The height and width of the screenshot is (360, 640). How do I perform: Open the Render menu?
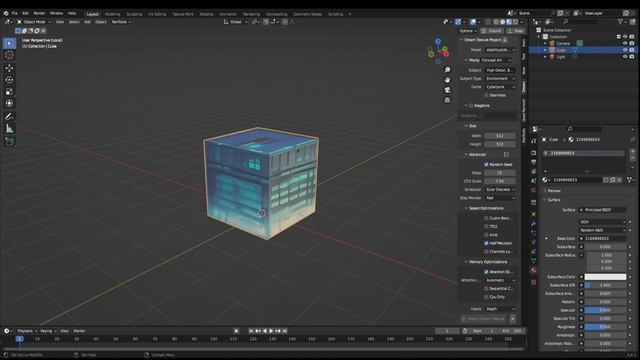pyautogui.click(x=39, y=13)
